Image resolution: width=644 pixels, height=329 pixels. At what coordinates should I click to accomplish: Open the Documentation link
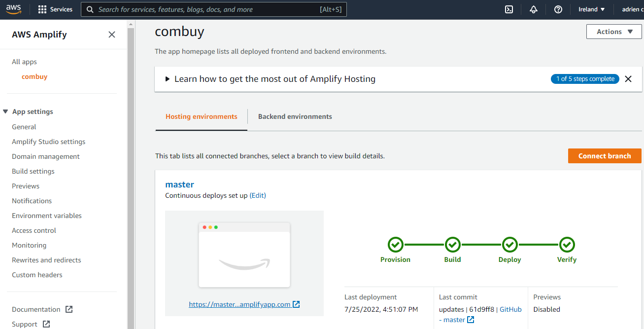coord(36,309)
